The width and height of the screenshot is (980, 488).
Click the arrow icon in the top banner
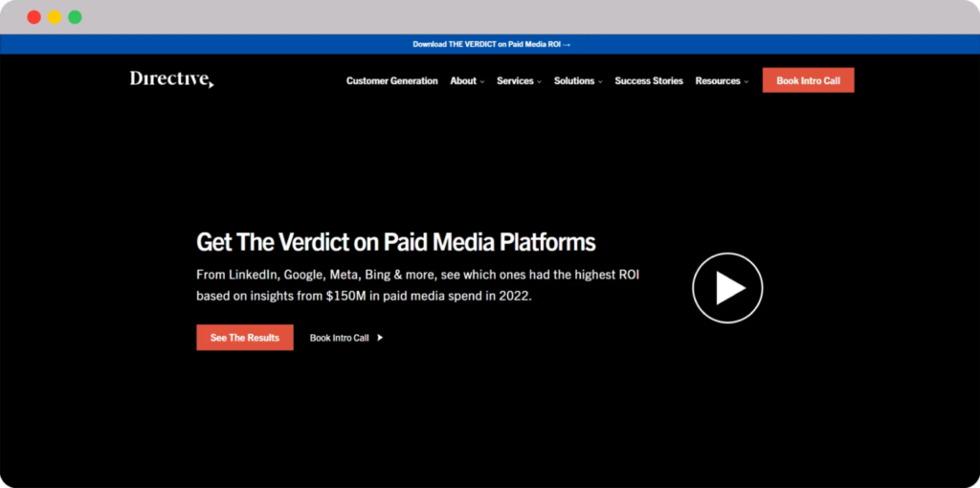[567, 44]
